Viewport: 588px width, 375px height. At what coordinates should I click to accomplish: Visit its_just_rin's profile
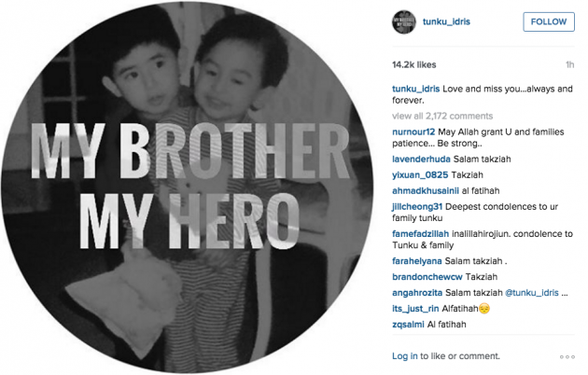tap(415, 309)
